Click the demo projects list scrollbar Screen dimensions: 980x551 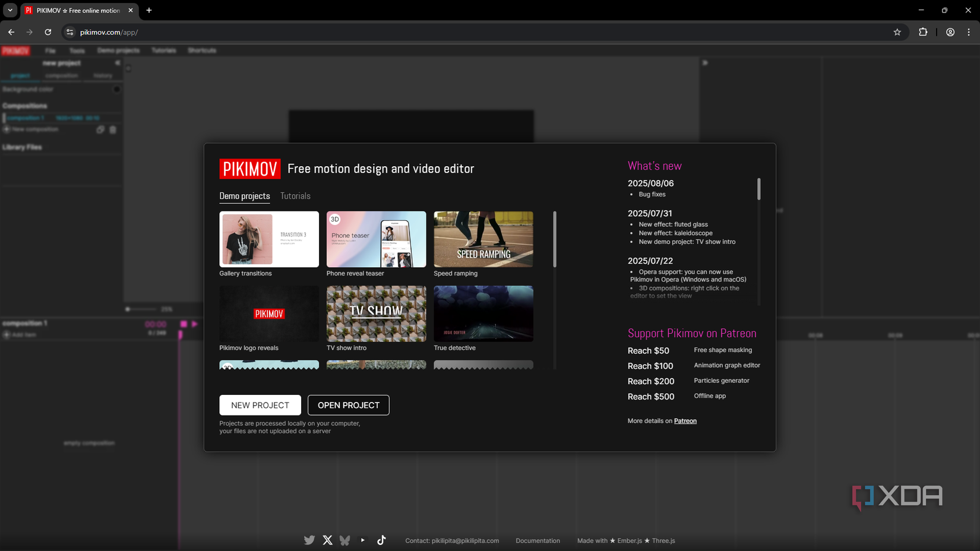point(555,239)
